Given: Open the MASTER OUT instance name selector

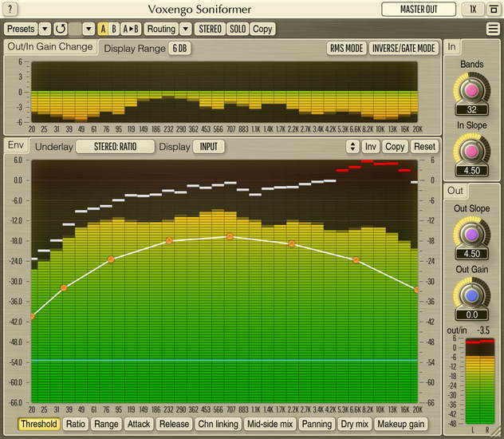Looking at the screenshot, I should 419,10.
